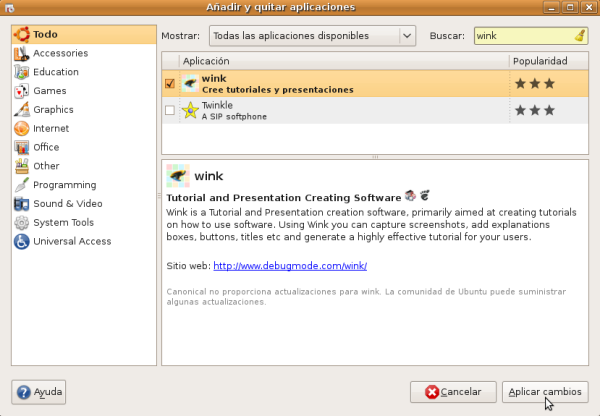
Task: Open the Ayuda help button
Action: point(39,392)
